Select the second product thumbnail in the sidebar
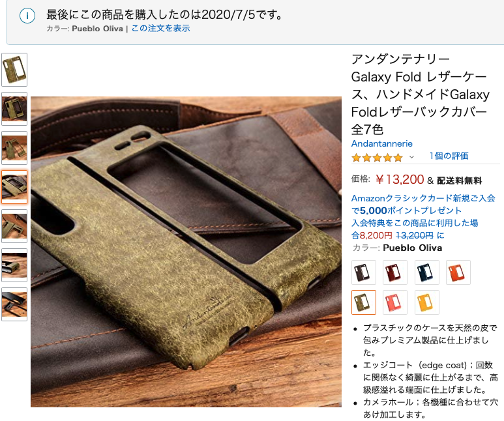Viewport: 504px width, 421px height. point(14,109)
